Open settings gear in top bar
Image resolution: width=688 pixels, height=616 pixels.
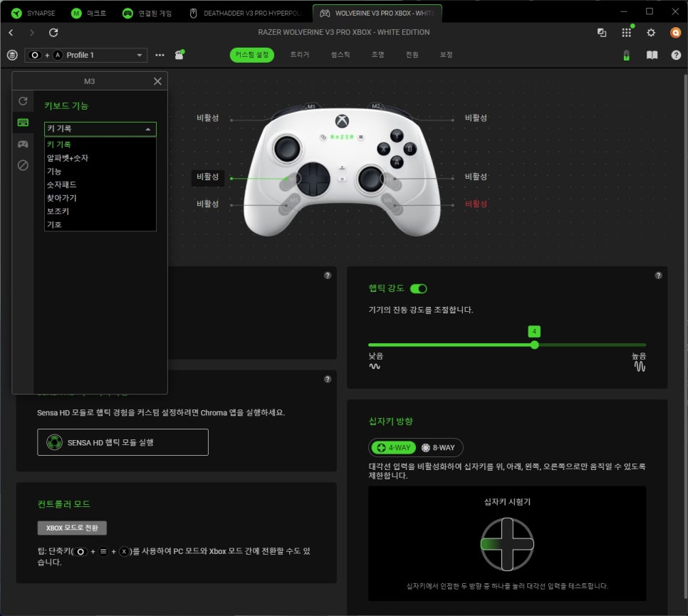[x=651, y=33]
